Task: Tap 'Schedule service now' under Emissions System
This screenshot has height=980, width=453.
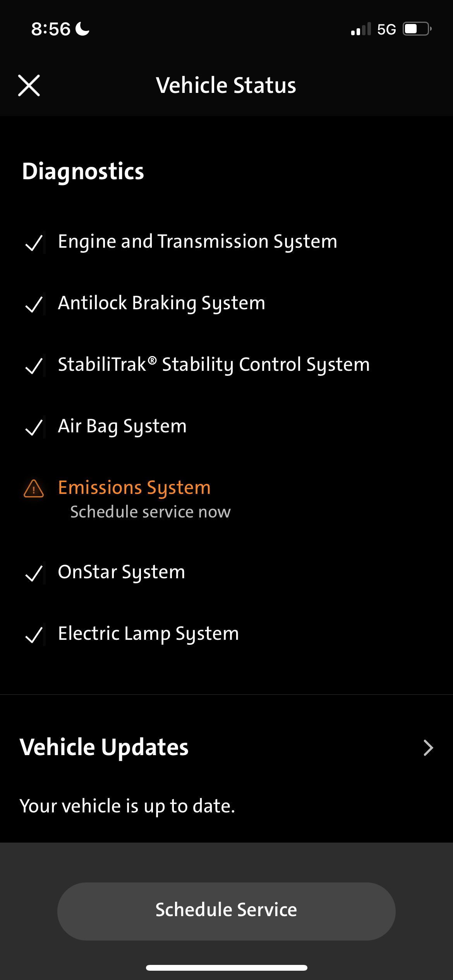Action: (x=150, y=512)
